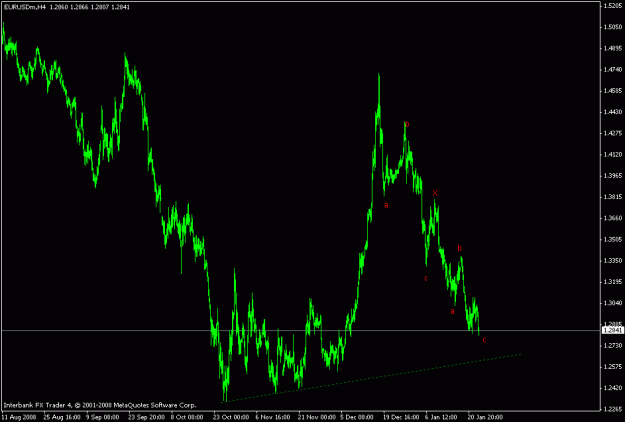Click the 19 Dec 16:00 time label
The width and height of the screenshot is (625, 422).
pos(401,417)
